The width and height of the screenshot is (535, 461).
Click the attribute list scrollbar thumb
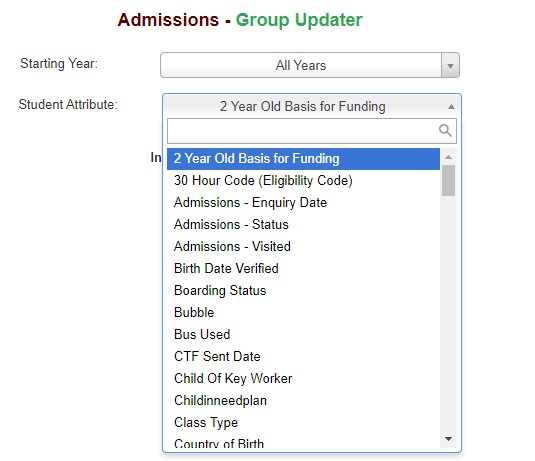pyautogui.click(x=448, y=181)
